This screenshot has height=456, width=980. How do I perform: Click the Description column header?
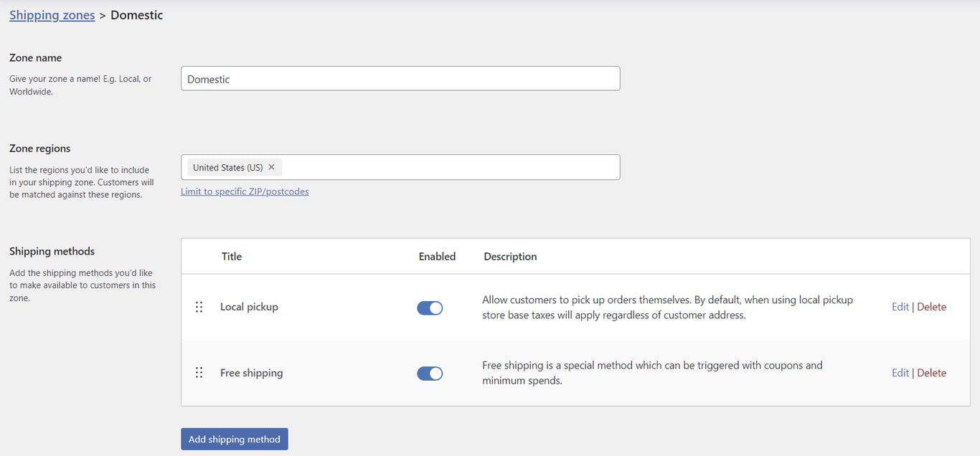tap(509, 256)
